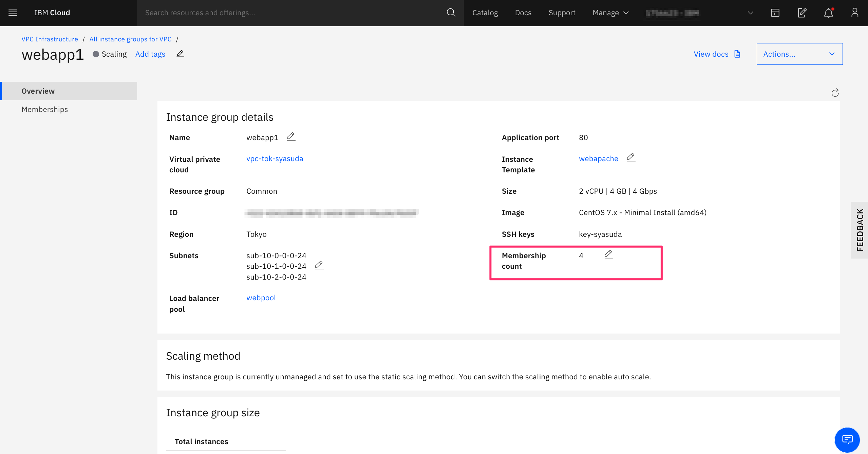Viewport: 868px width, 454px height.
Task: Open the user profile icon
Action: pyautogui.click(x=855, y=13)
